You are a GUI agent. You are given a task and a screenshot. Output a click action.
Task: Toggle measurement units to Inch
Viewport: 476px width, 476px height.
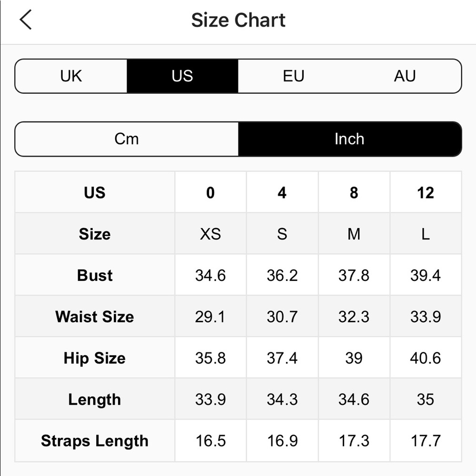pyautogui.click(x=349, y=139)
